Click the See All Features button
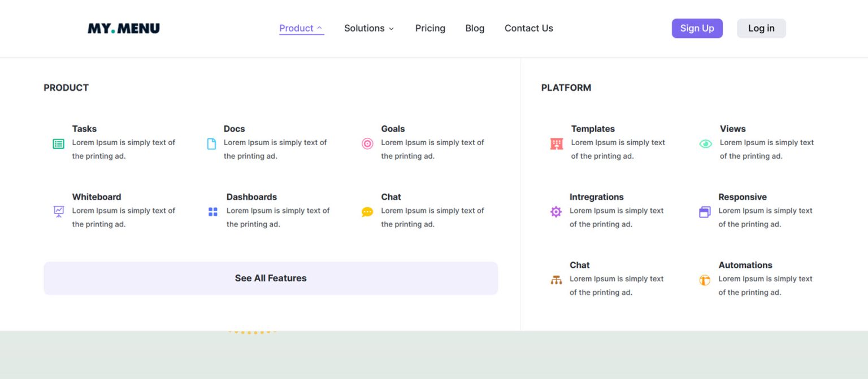 click(271, 278)
